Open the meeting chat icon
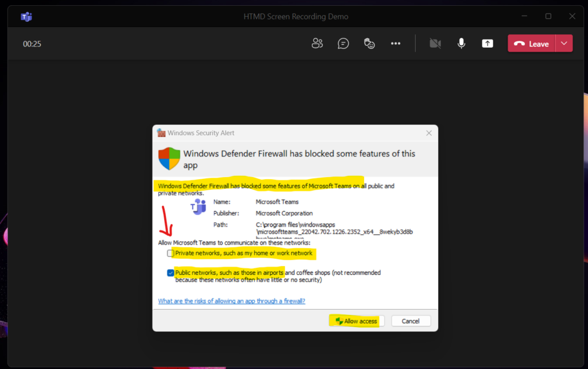Screen dimensions: 588x369 [x=343, y=44]
